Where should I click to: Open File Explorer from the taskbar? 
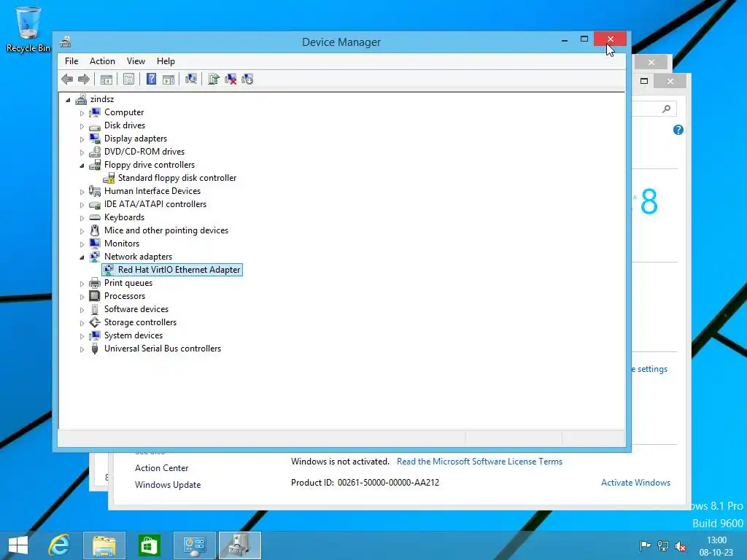tap(104, 545)
